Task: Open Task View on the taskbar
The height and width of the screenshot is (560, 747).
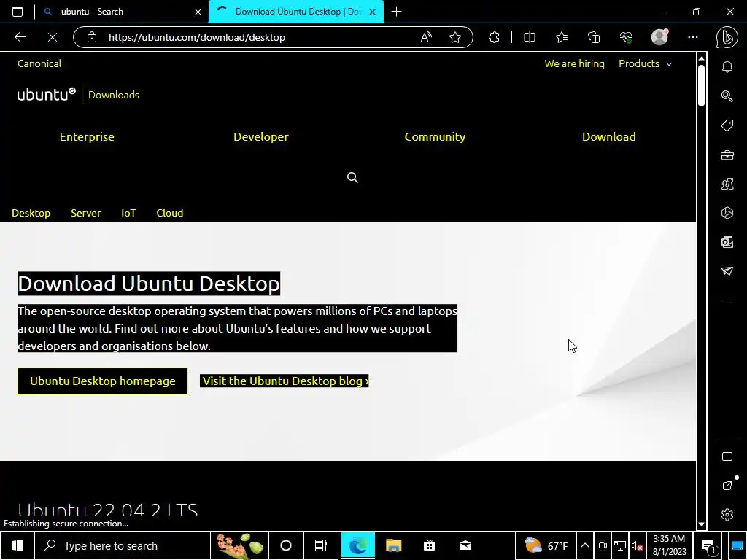Action: click(321, 545)
